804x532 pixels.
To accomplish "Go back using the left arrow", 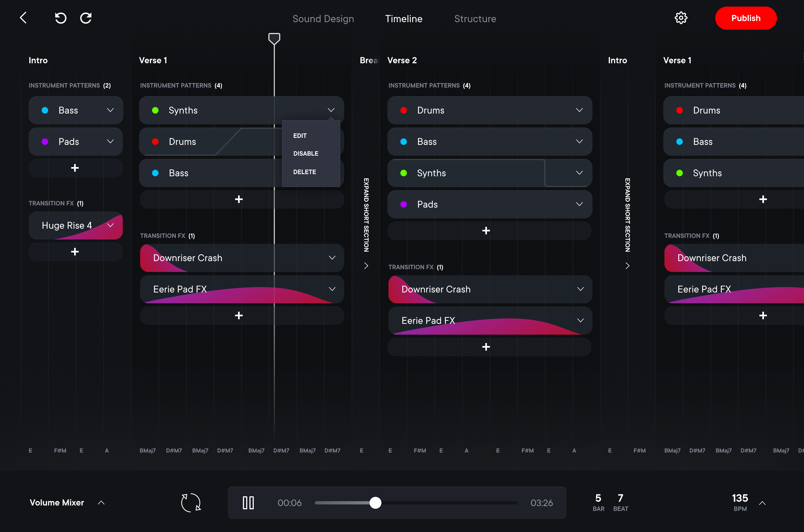I will (x=23, y=18).
